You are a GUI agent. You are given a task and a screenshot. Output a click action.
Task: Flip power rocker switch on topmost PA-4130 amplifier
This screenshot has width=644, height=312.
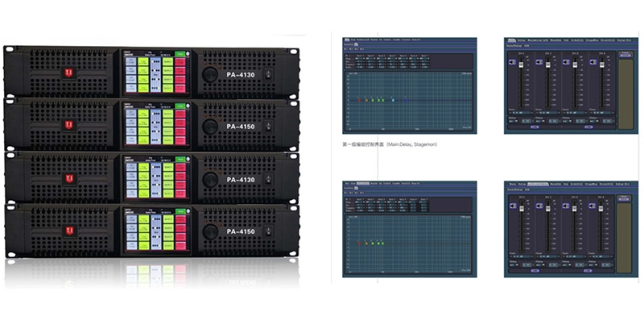[268, 74]
